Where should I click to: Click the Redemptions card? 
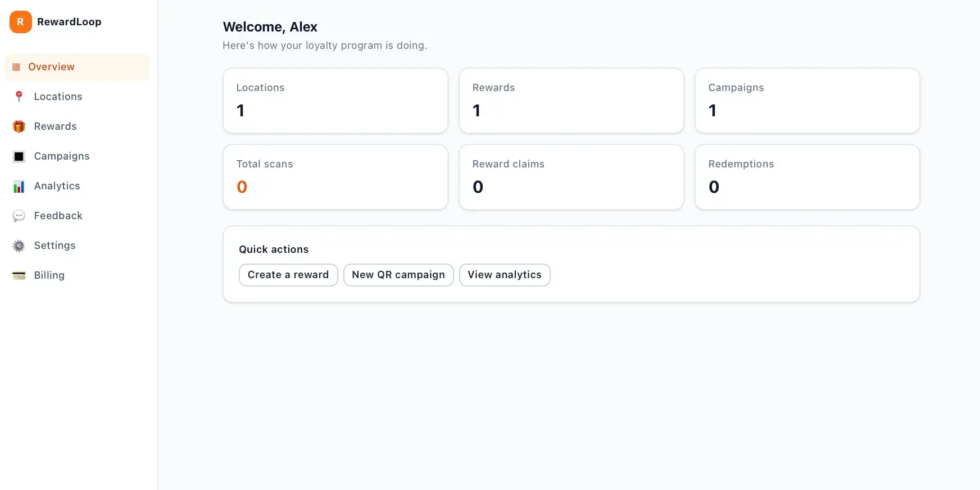click(x=807, y=177)
